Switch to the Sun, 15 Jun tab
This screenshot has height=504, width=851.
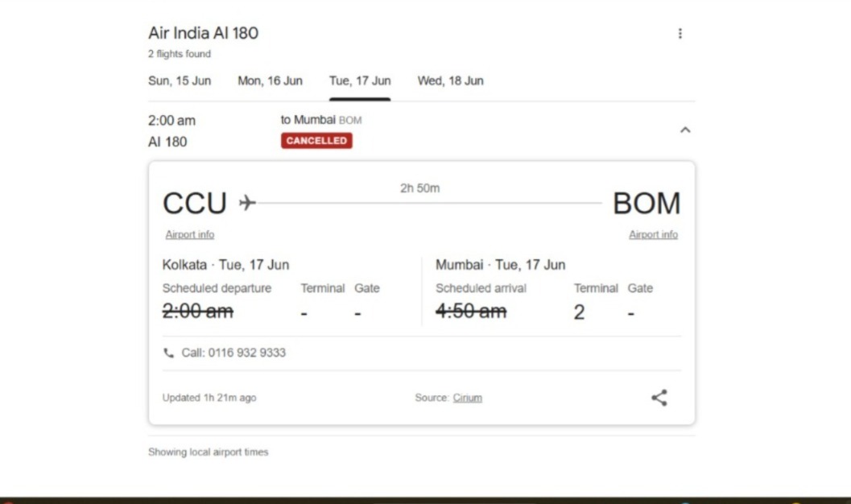tap(180, 81)
